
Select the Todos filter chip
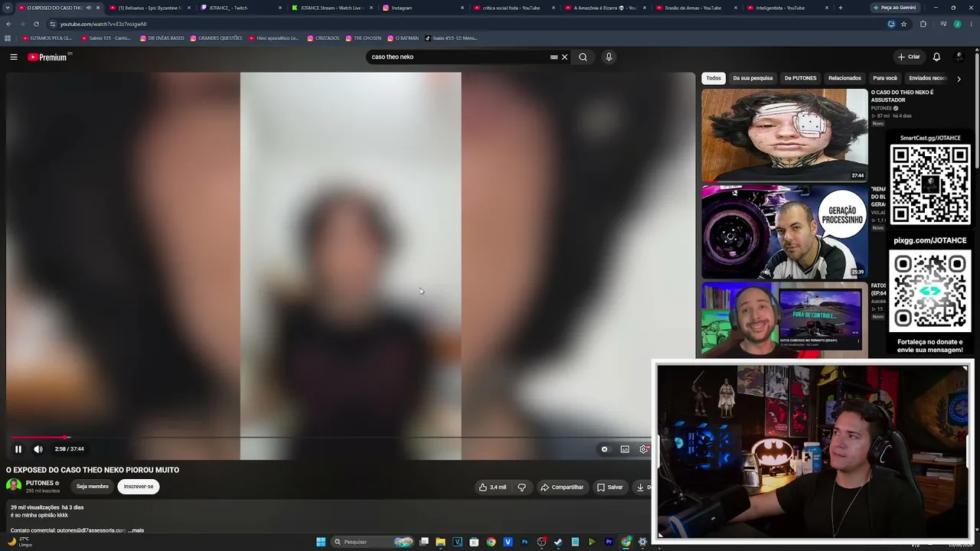pyautogui.click(x=714, y=78)
